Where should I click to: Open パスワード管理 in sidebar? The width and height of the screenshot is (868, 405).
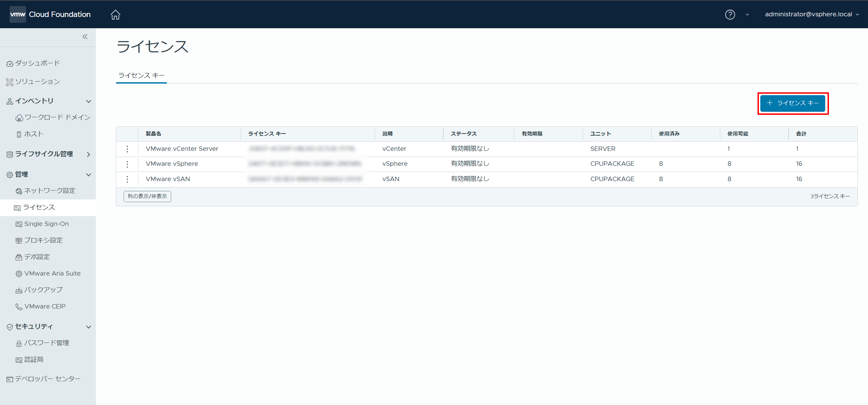click(x=46, y=343)
